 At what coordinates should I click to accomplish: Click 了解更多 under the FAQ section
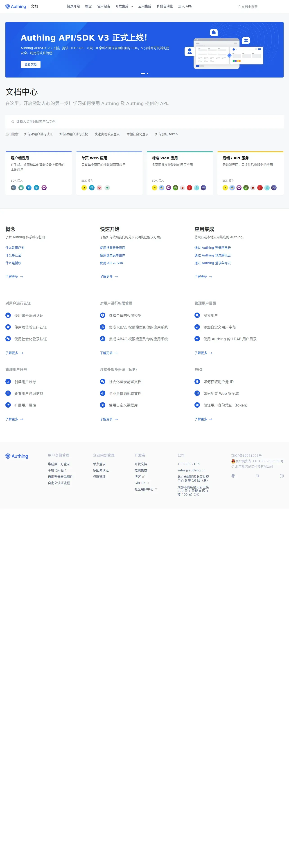pos(203,419)
